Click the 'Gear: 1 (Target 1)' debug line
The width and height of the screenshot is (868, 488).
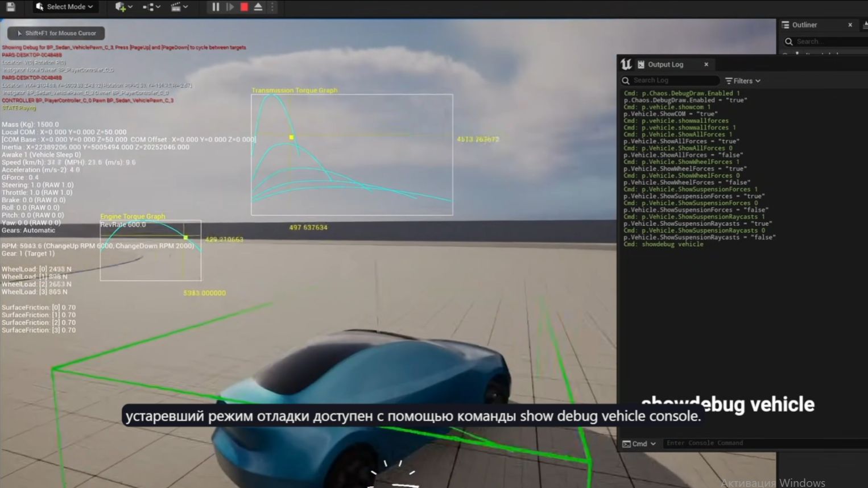coord(28,254)
